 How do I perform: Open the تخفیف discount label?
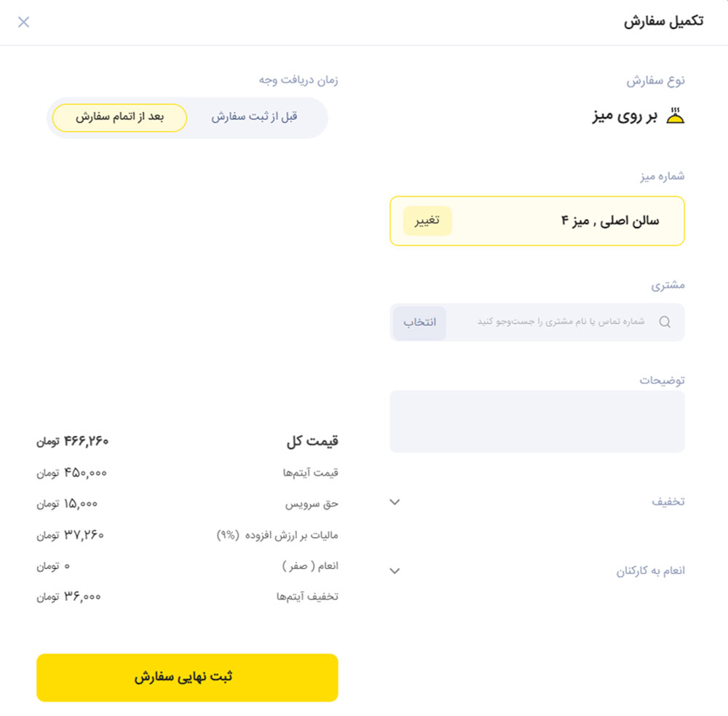point(668,501)
